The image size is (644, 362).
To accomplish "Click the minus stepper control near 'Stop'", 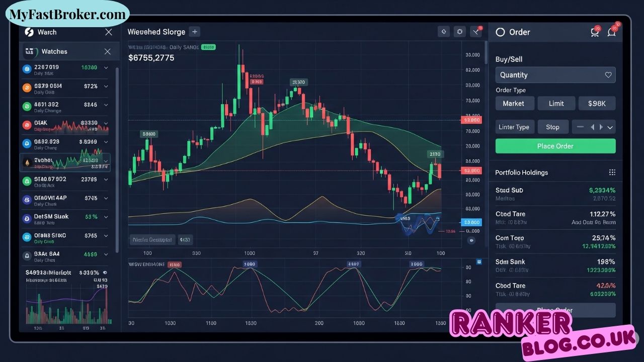I will click(x=581, y=127).
